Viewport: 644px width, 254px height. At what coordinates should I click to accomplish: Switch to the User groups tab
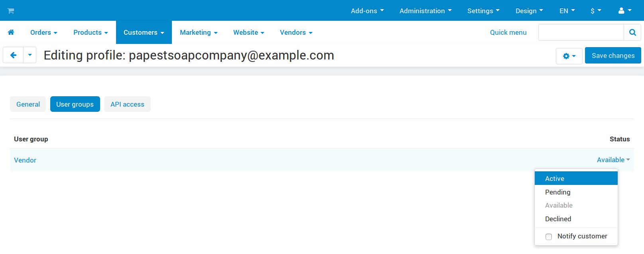click(75, 104)
